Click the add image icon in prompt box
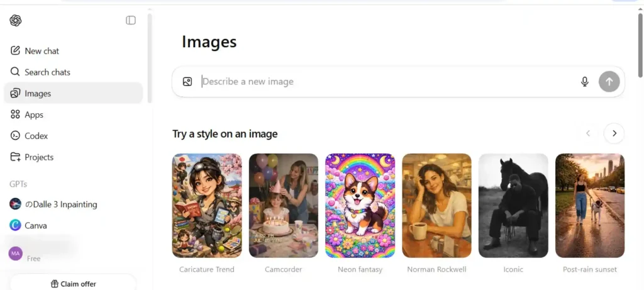The height and width of the screenshot is (290, 644). tap(187, 82)
